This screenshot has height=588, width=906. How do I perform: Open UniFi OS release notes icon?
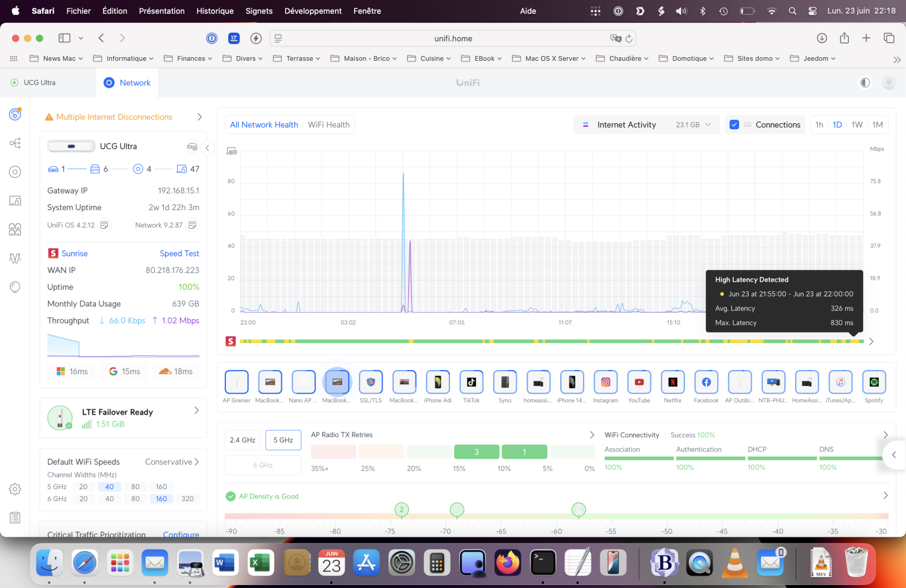(104, 225)
